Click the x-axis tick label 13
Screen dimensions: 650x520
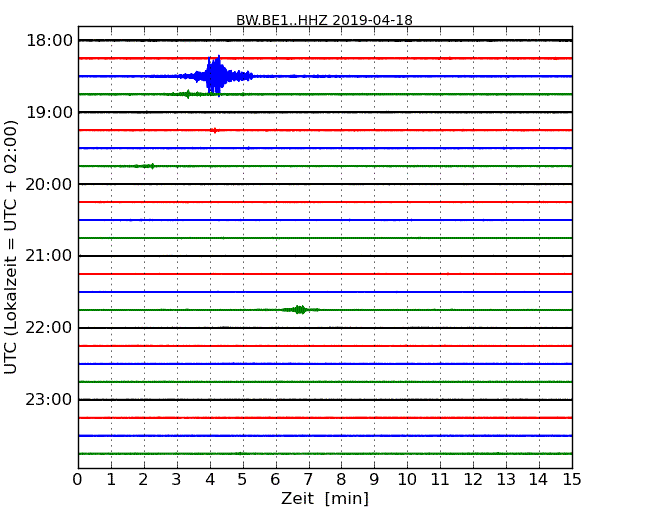[506, 479]
